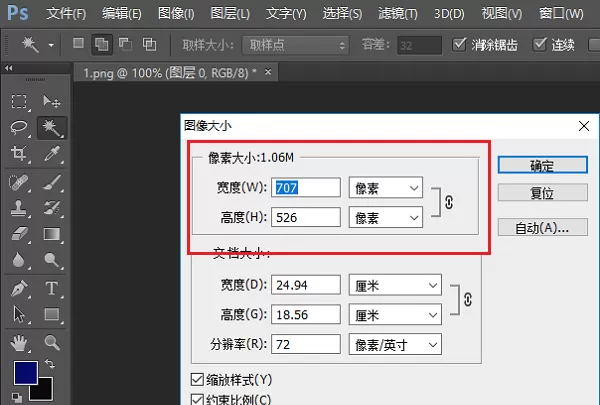Open pixel width unit dropdown
600x405 pixels.
pyautogui.click(x=386, y=188)
